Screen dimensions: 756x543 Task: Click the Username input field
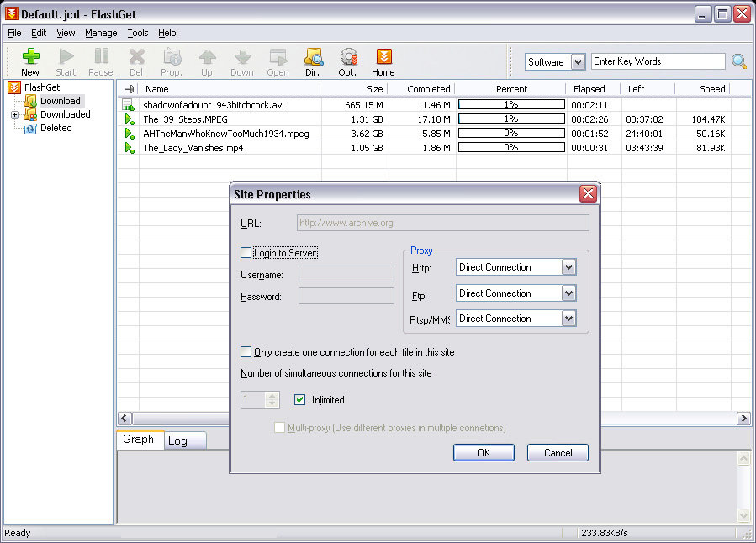[346, 274]
